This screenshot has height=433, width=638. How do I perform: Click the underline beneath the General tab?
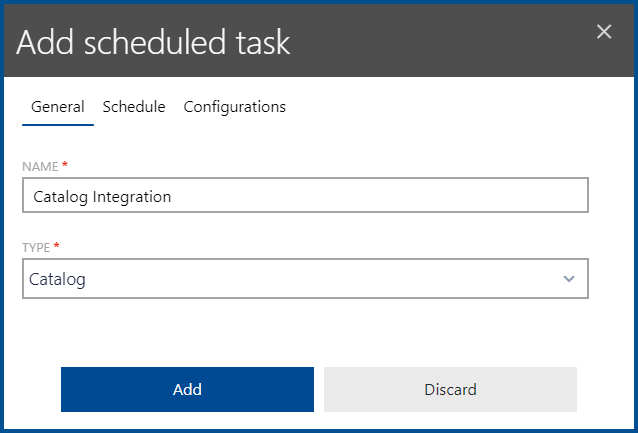point(57,124)
